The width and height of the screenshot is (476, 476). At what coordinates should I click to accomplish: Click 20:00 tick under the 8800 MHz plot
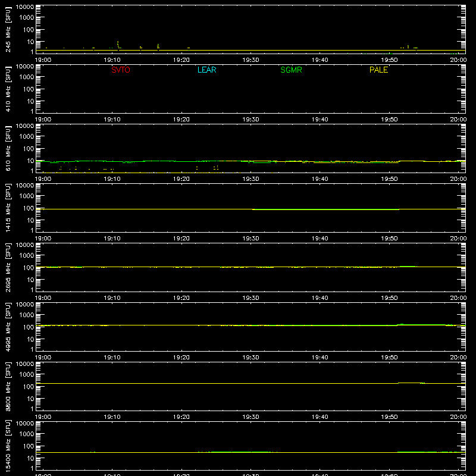458,417
